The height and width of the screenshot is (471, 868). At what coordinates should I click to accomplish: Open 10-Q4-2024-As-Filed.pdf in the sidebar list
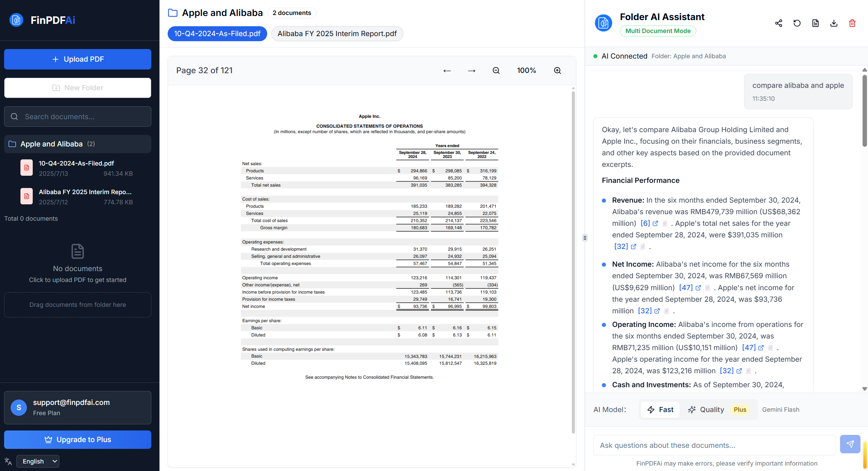point(78,168)
